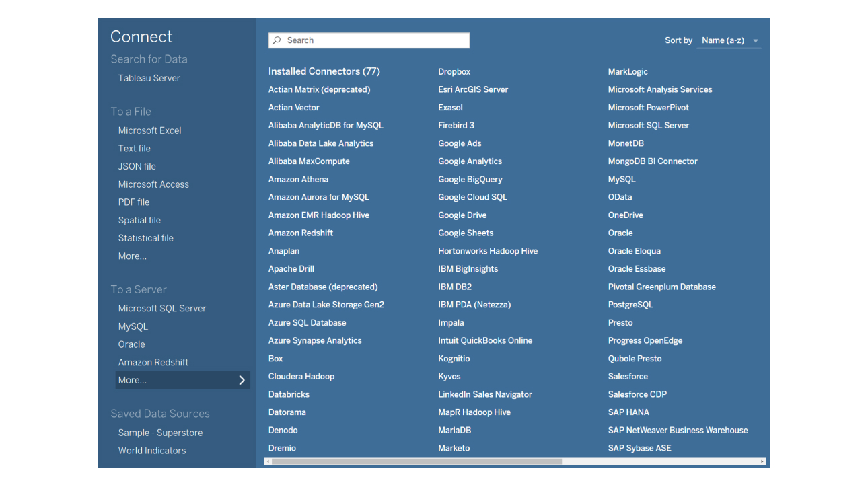
Task: Choose PDF file connection
Action: coord(134,202)
